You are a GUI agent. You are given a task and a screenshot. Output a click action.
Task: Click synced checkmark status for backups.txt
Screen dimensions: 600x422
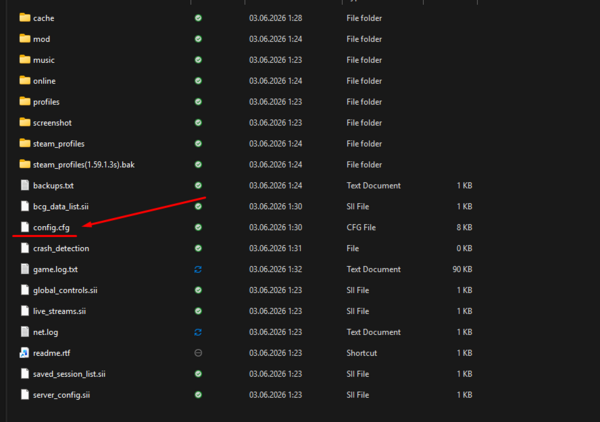tap(198, 186)
